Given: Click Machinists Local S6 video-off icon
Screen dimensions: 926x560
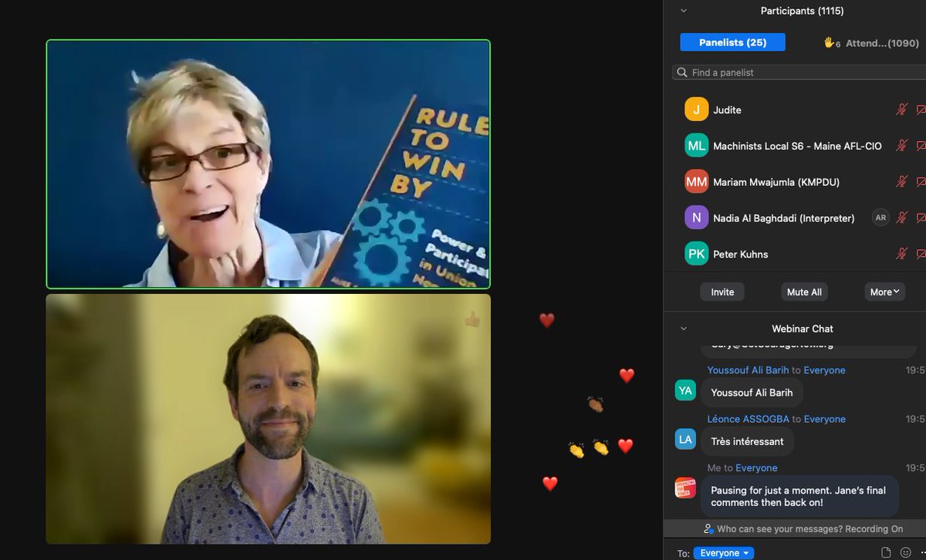Looking at the screenshot, I should point(921,146).
